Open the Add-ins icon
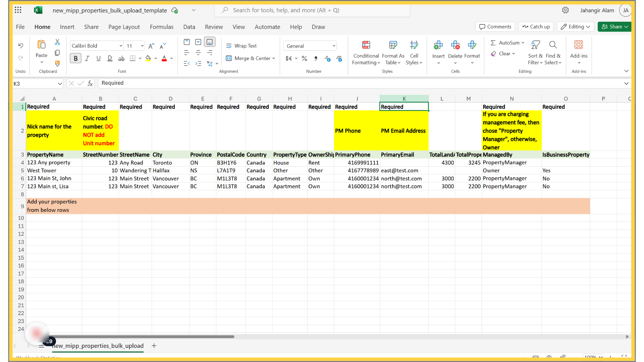Viewport: 644px width, 362px height. click(579, 45)
